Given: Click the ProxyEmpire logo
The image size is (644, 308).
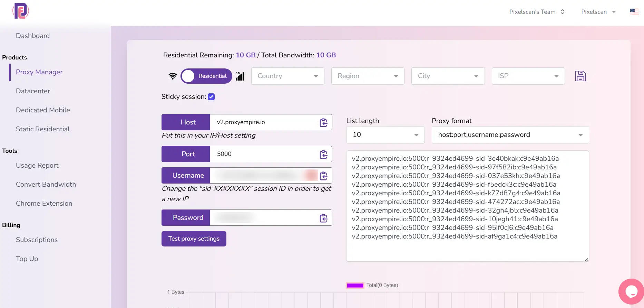Looking at the screenshot, I should coord(21,11).
